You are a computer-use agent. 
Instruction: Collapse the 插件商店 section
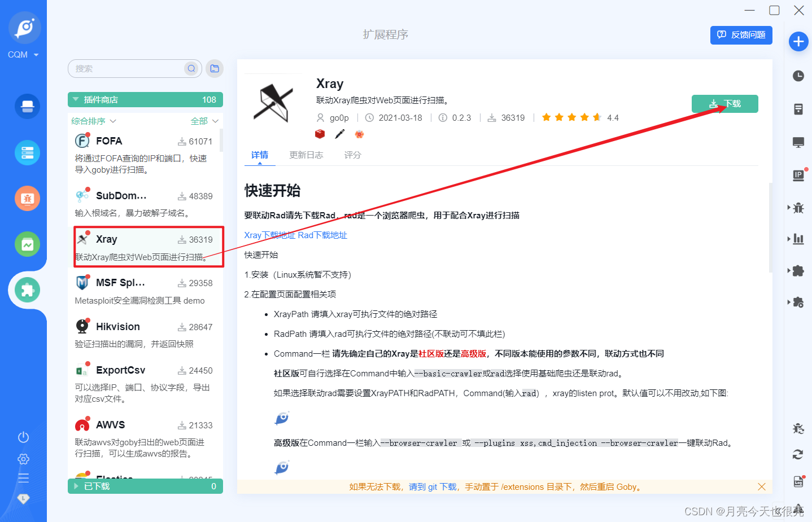tap(145, 99)
